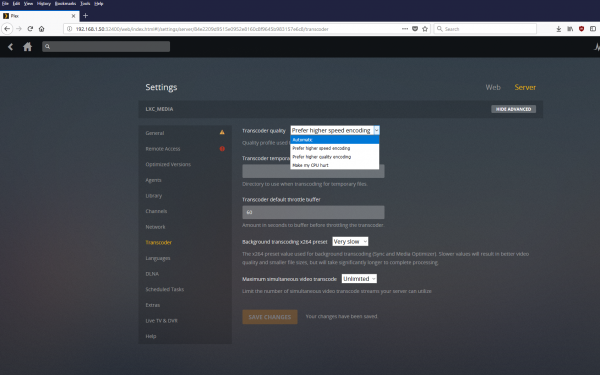Close the Plex browser tab
The image size is (600, 375).
[73, 16]
